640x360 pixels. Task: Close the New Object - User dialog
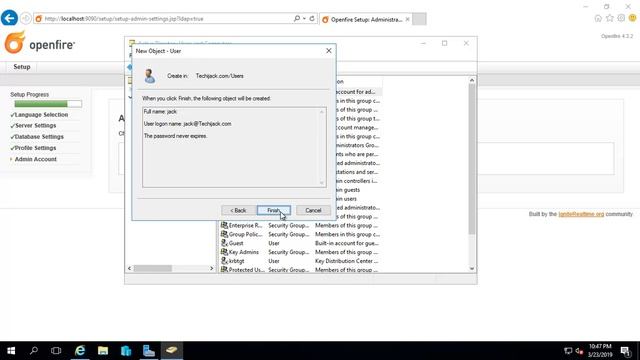(329, 51)
